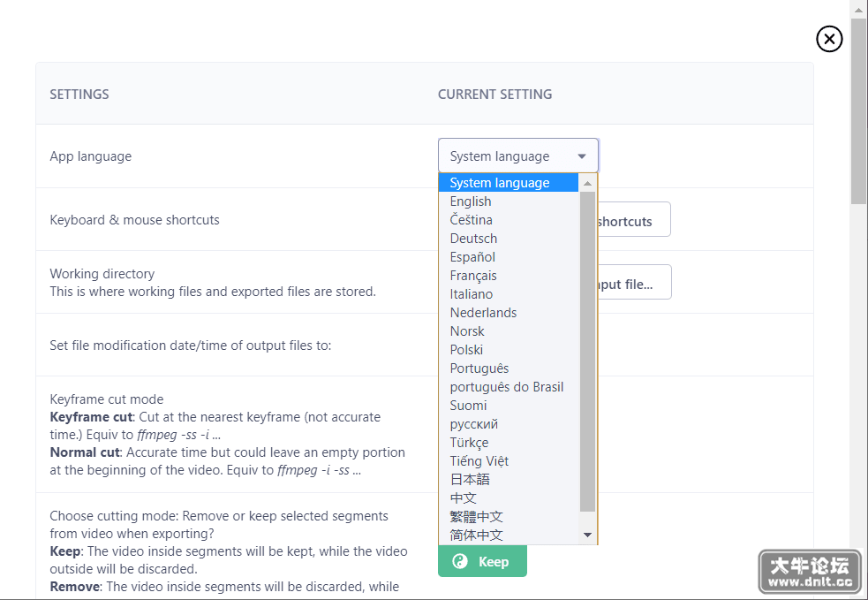Choose the Português option
Viewport: 868px width, 600px height.
coord(509,368)
